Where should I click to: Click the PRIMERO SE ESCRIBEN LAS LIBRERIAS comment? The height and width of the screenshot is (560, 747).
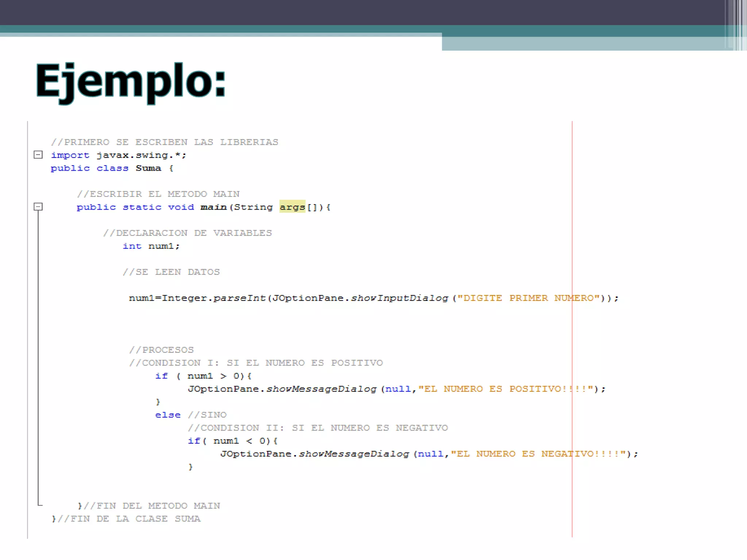[x=165, y=142]
